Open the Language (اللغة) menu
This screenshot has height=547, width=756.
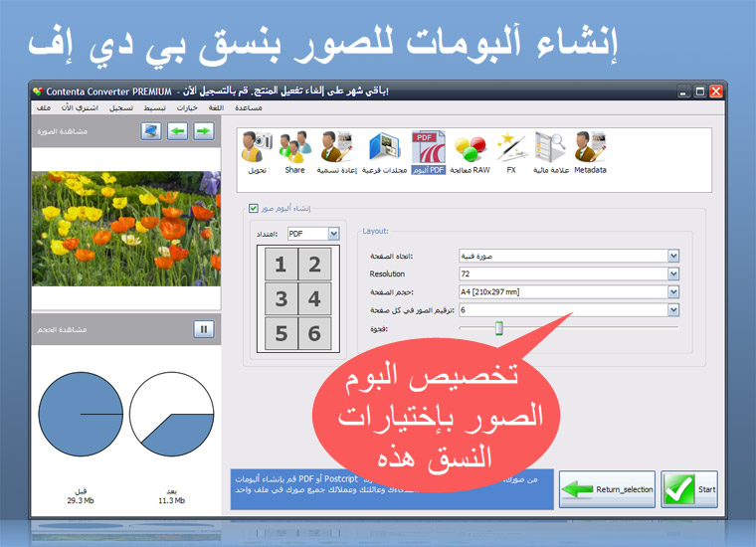click(216, 108)
